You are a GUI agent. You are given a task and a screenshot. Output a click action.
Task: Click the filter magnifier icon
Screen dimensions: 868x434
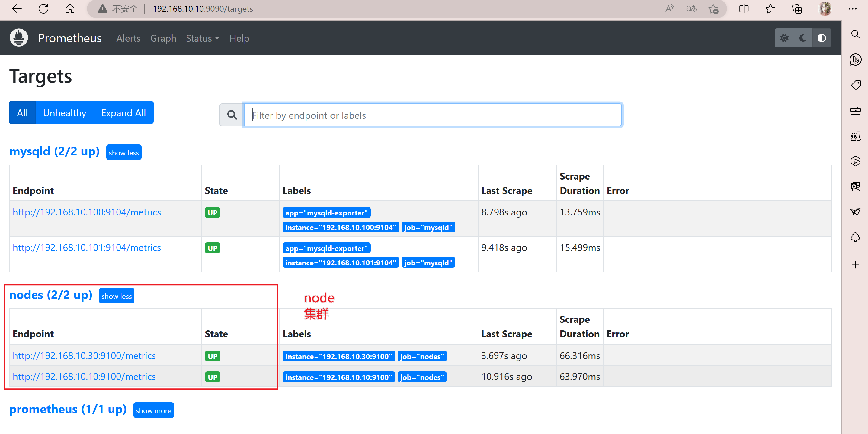[x=232, y=115]
